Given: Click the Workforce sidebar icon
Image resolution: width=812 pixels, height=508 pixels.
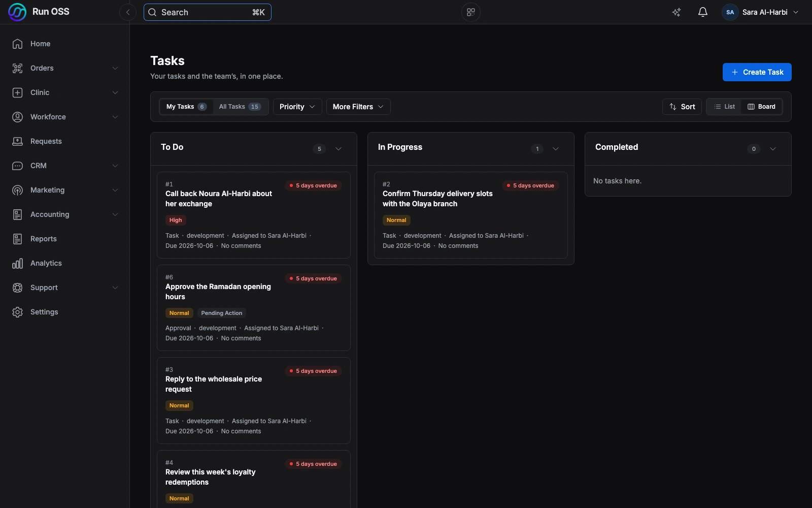Looking at the screenshot, I should point(18,117).
